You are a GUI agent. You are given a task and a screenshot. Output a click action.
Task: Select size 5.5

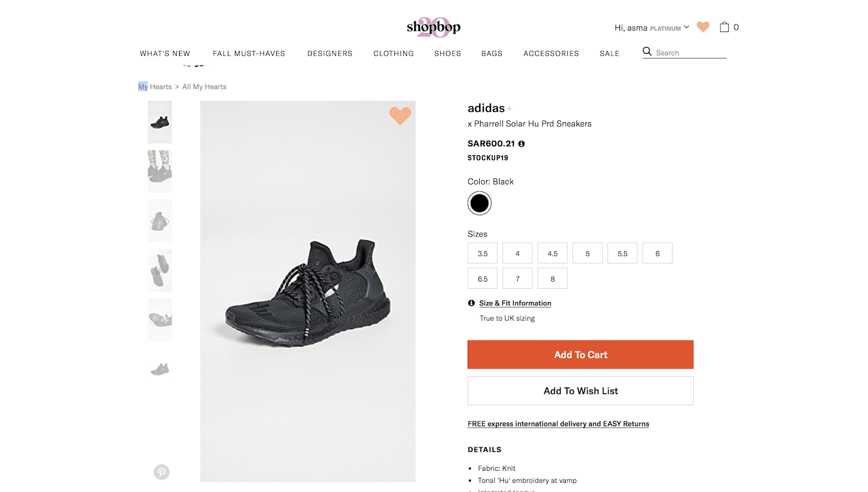point(622,253)
